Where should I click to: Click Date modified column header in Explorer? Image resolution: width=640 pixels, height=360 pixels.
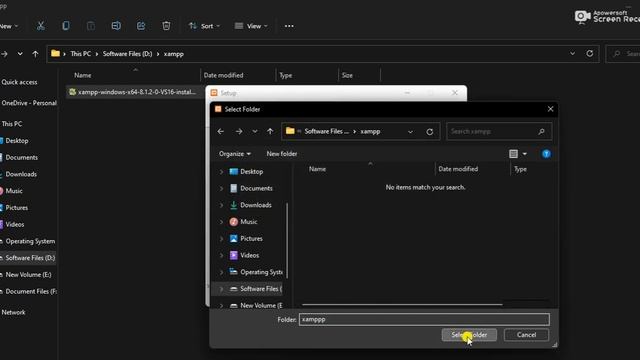[x=223, y=75]
